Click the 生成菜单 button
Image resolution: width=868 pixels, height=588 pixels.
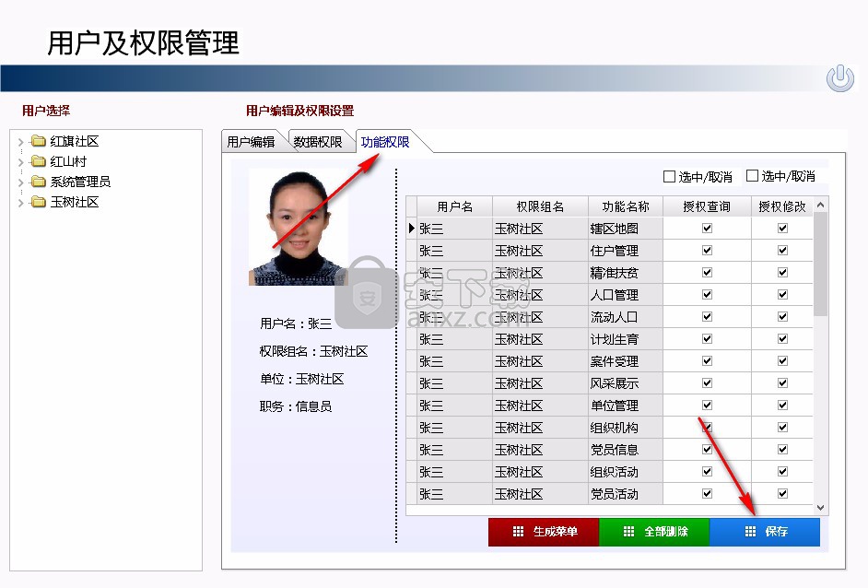point(544,532)
